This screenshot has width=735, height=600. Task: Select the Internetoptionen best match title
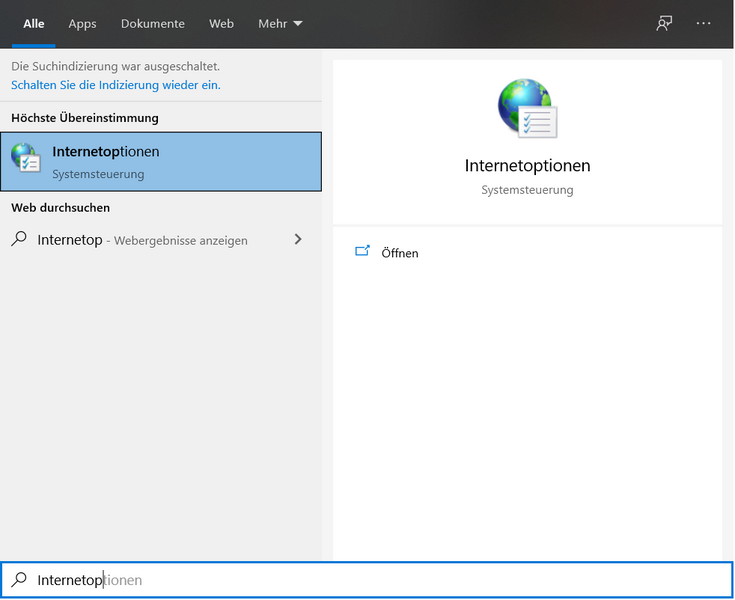coord(105,152)
